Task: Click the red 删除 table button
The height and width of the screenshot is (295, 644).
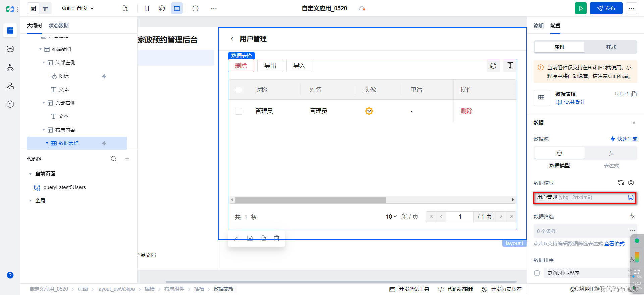Action: pos(241,66)
